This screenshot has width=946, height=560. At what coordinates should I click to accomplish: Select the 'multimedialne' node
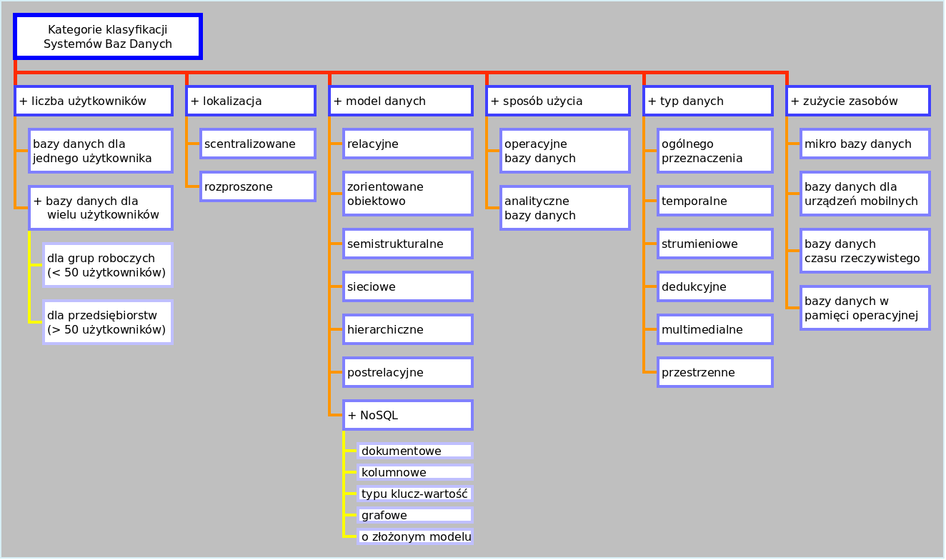[x=715, y=329]
